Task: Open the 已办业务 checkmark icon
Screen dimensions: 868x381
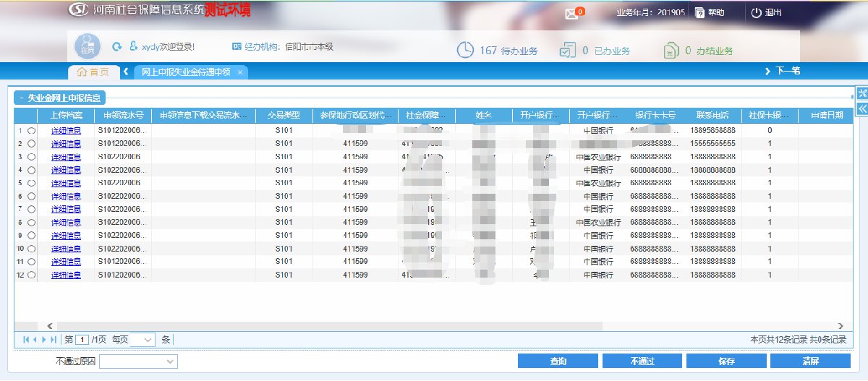Action: pos(566,50)
